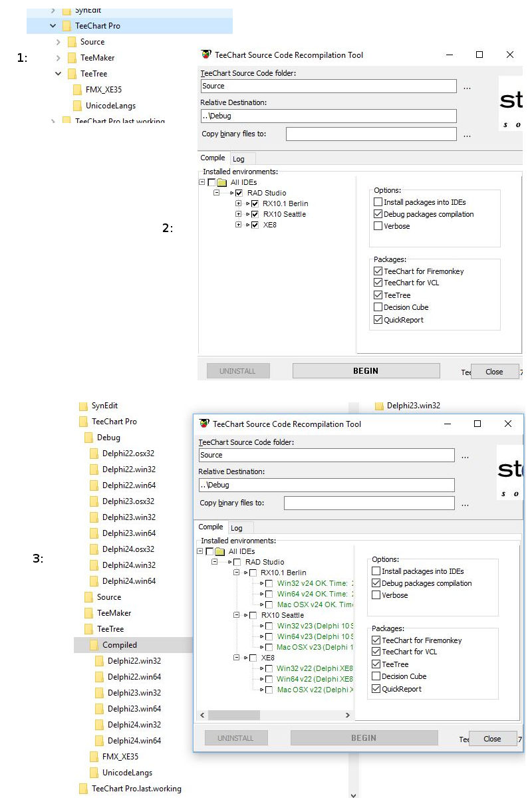Tick the Win32 v24 OK checkbox
The height and width of the screenshot is (798, 532).
point(269,584)
